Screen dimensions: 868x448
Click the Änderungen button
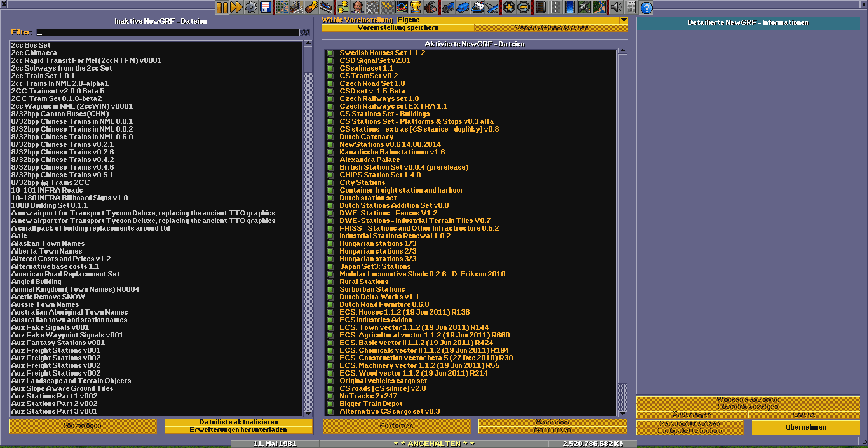click(692, 415)
